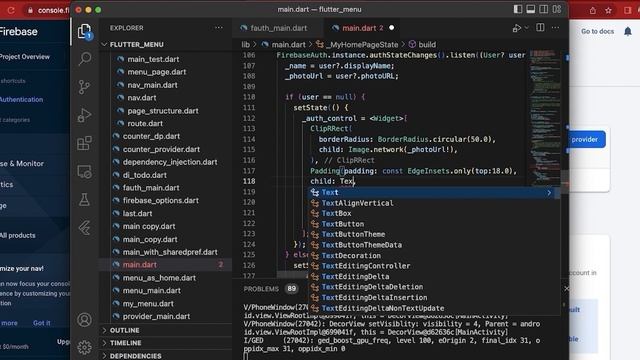Open the Testing flask view
The height and width of the screenshot is (360, 640).
pos(84,200)
